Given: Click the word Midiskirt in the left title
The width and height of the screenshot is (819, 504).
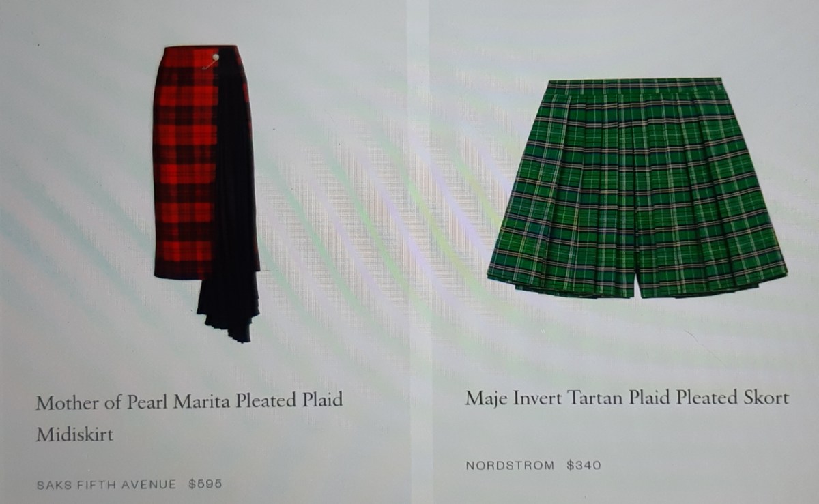Looking at the screenshot, I should point(74,434).
